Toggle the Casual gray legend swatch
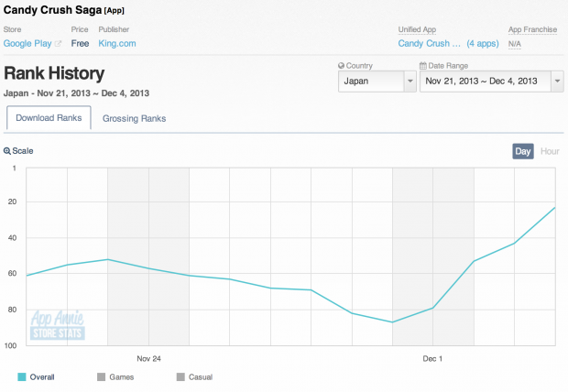Image resolution: width=568 pixels, height=392 pixels. 180,376
